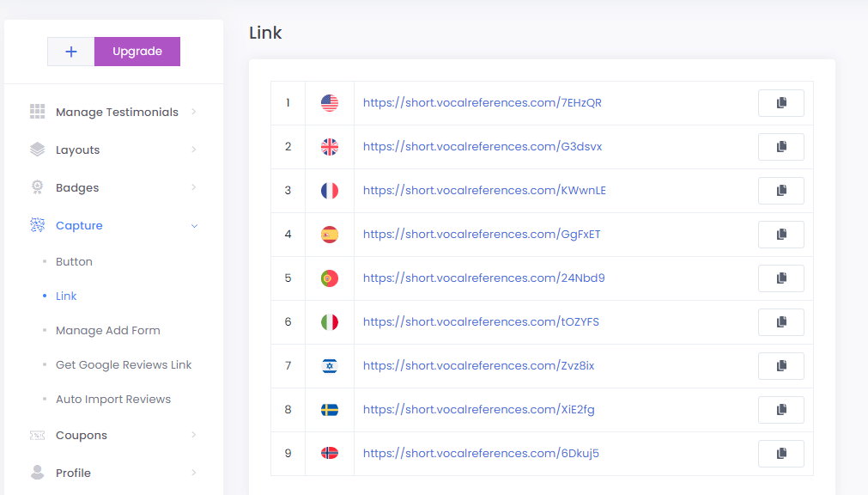Copy the 6Dkuj5 link to clipboard

pos(781,453)
